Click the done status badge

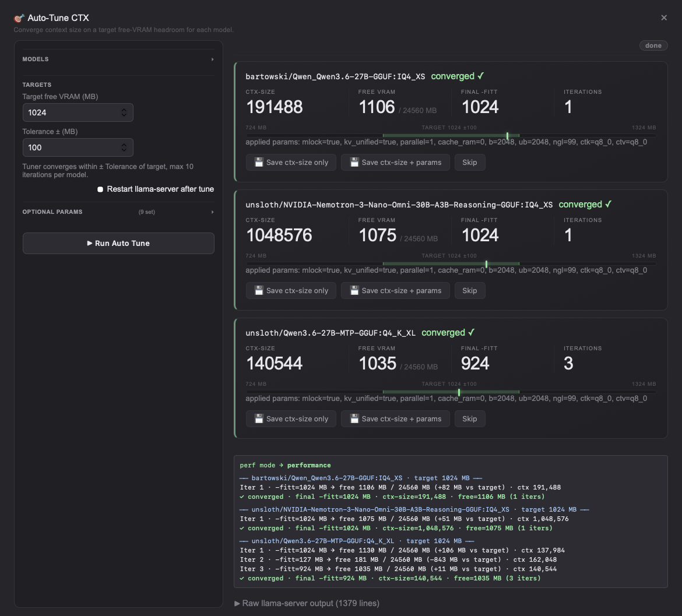click(653, 45)
